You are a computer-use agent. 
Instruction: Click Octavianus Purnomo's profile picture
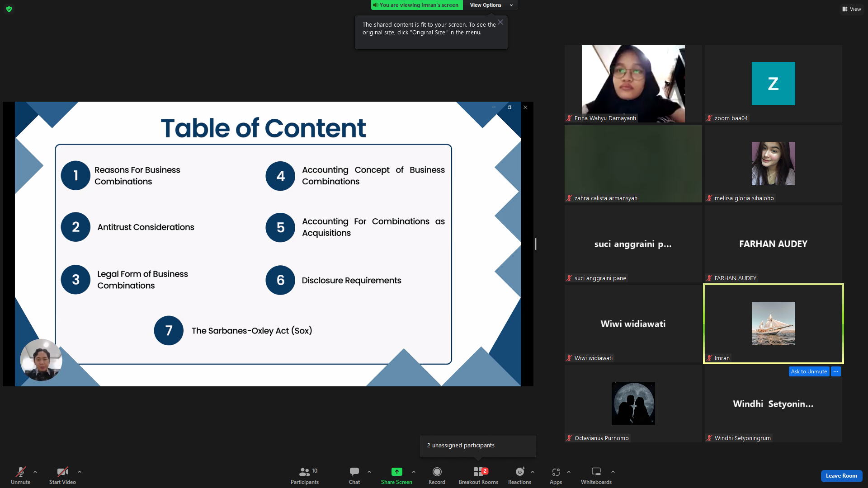(x=633, y=404)
